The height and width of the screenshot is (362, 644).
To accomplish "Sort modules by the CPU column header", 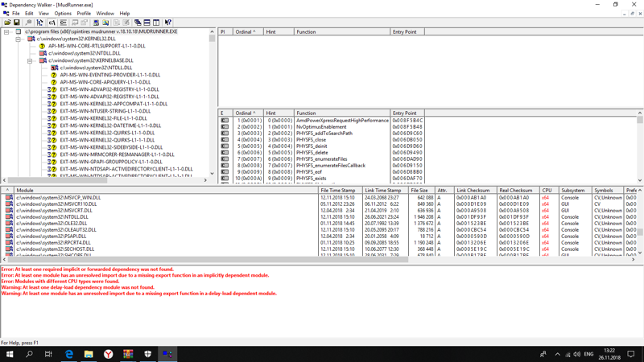I will tap(548, 191).
